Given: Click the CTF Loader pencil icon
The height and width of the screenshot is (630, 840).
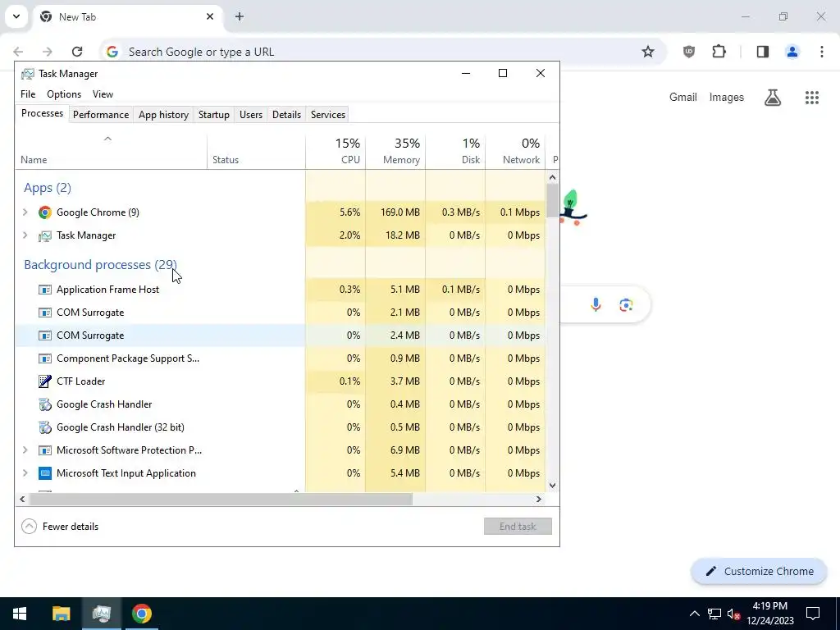Looking at the screenshot, I should (45, 381).
